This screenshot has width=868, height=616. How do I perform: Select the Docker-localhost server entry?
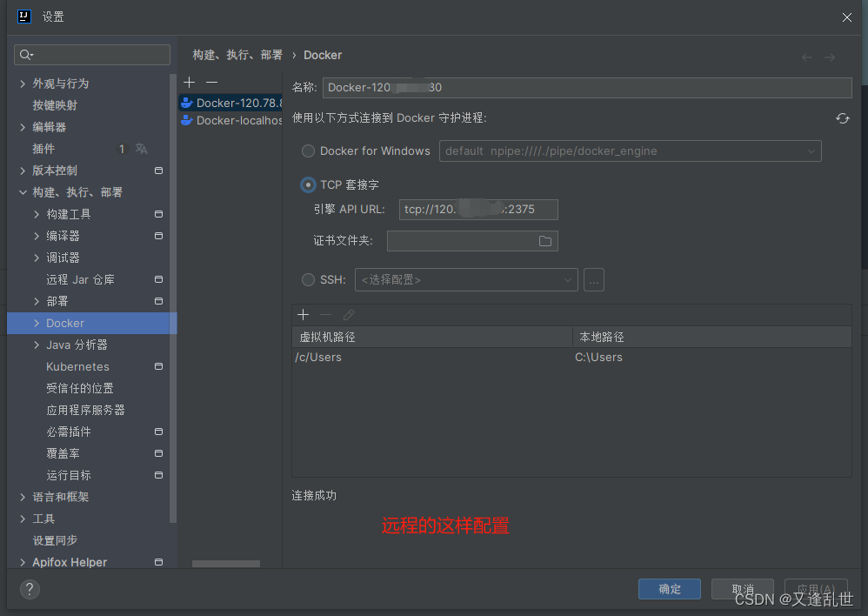230,120
